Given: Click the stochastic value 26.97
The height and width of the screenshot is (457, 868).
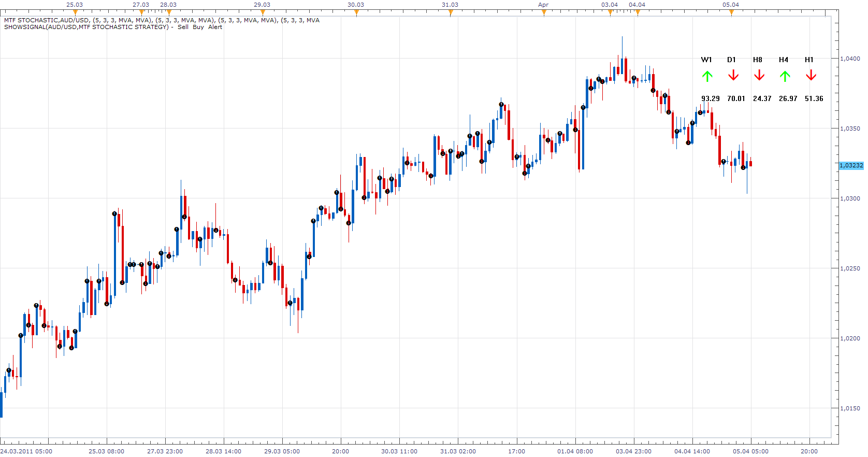Looking at the screenshot, I should 788,98.
